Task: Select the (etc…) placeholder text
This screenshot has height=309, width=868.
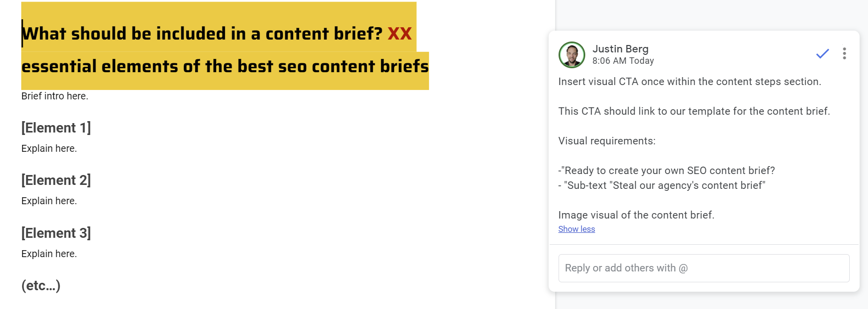Action: 40,285
